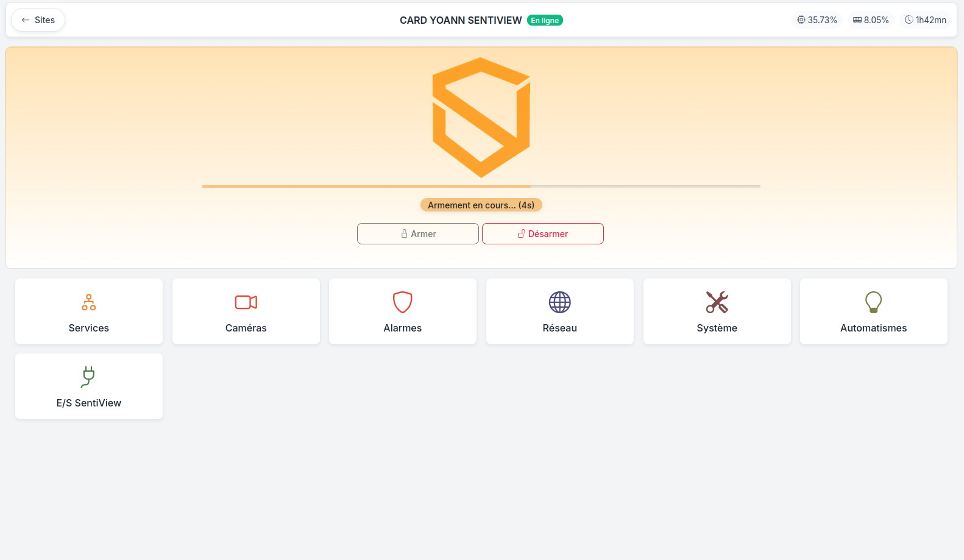Select the Services label text
This screenshot has height=560, width=964.
(x=89, y=328)
